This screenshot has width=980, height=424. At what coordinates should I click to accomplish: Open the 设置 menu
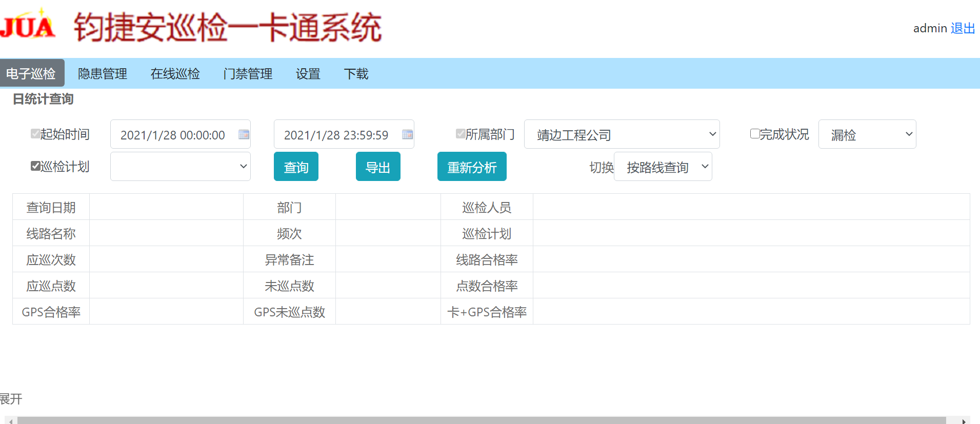308,74
